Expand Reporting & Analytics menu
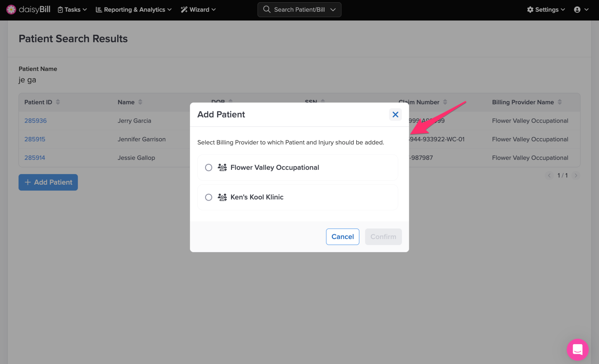 pos(134,10)
